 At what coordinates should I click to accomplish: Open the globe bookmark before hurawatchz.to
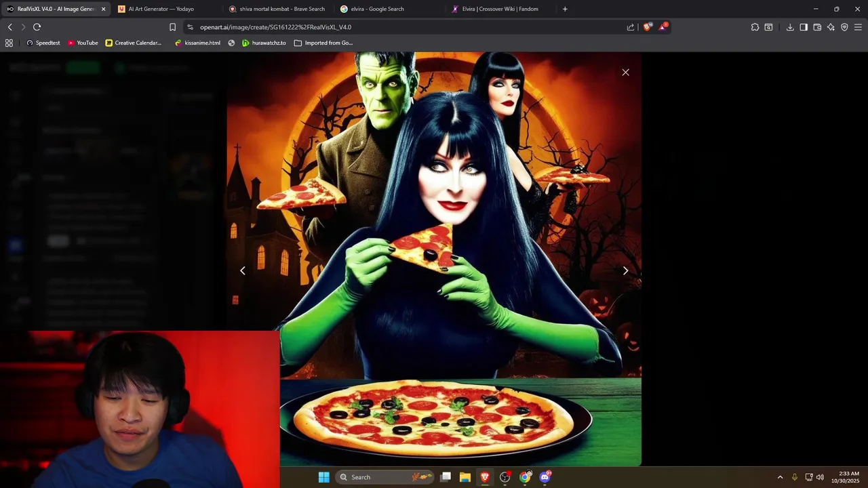pos(231,43)
